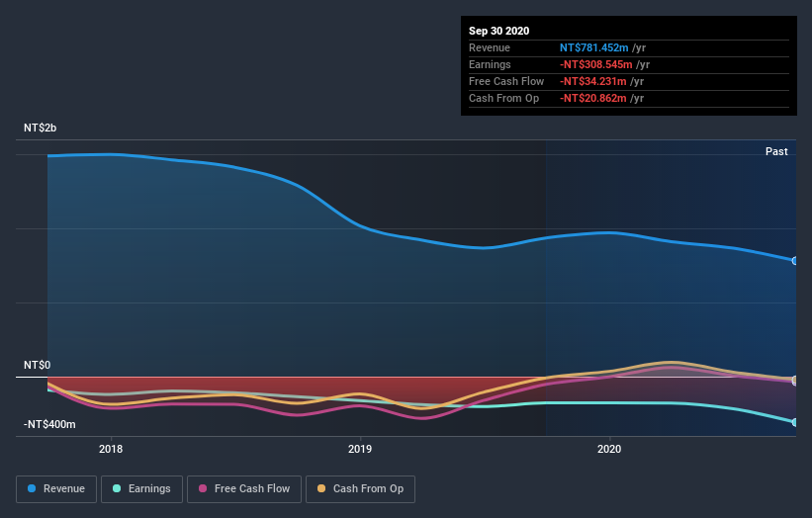Click the NT$2b y-axis label
This screenshot has width=812, height=518.
40,128
